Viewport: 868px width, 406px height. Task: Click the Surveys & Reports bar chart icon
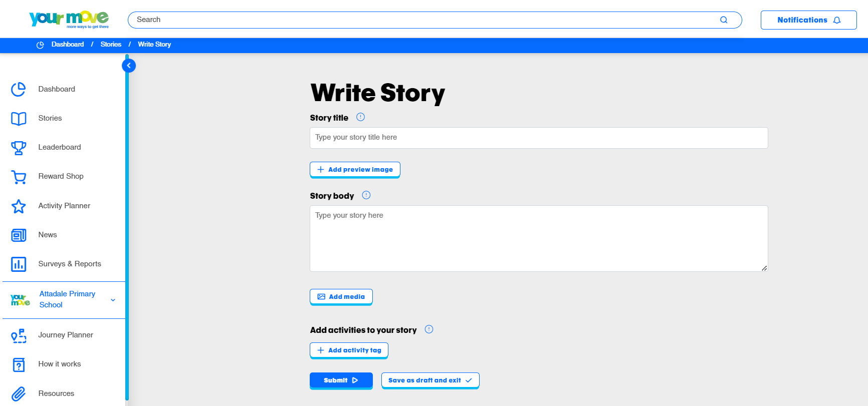[19, 264]
